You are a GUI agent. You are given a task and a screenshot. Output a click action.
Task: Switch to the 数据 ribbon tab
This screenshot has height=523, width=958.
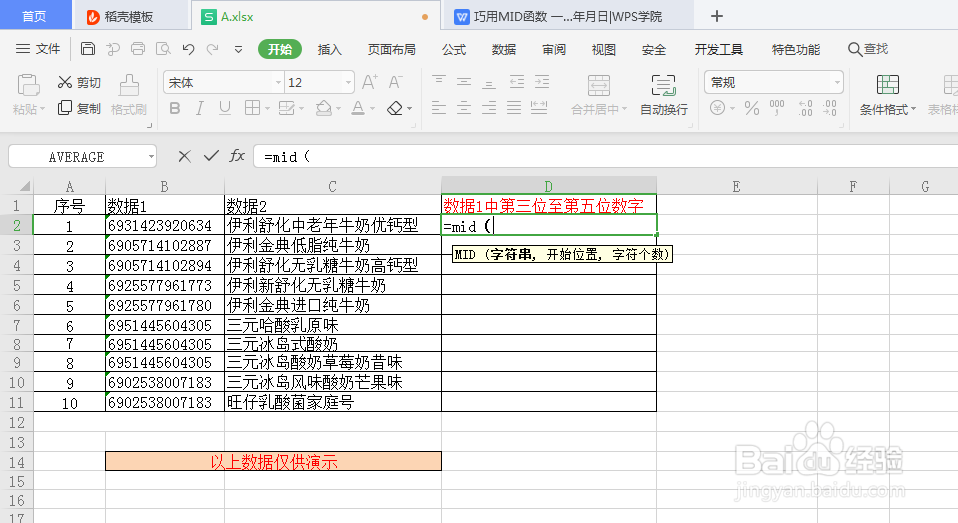tap(504, 49)
